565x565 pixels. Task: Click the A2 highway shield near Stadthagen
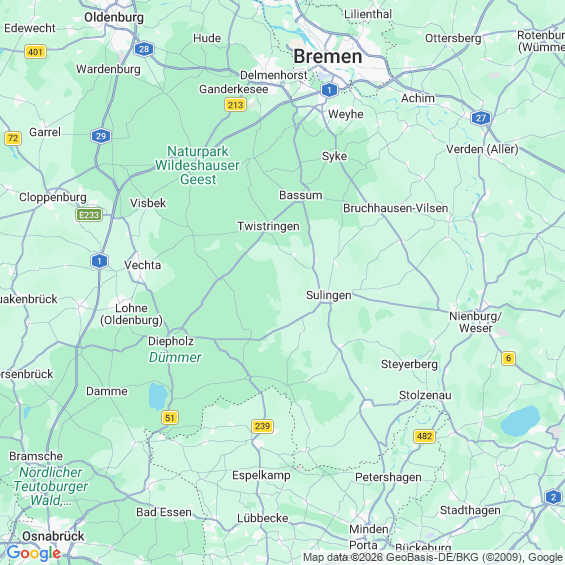pos(553,497)
